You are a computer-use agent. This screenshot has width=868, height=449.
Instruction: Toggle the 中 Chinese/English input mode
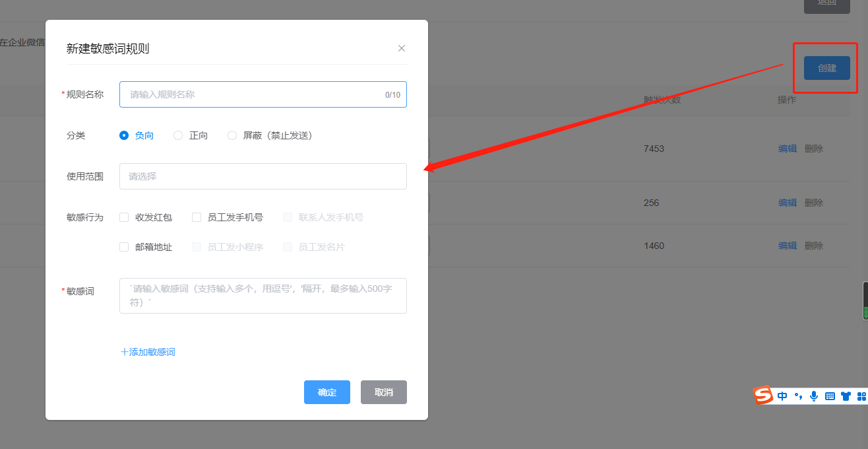click(x=782, y=396)
